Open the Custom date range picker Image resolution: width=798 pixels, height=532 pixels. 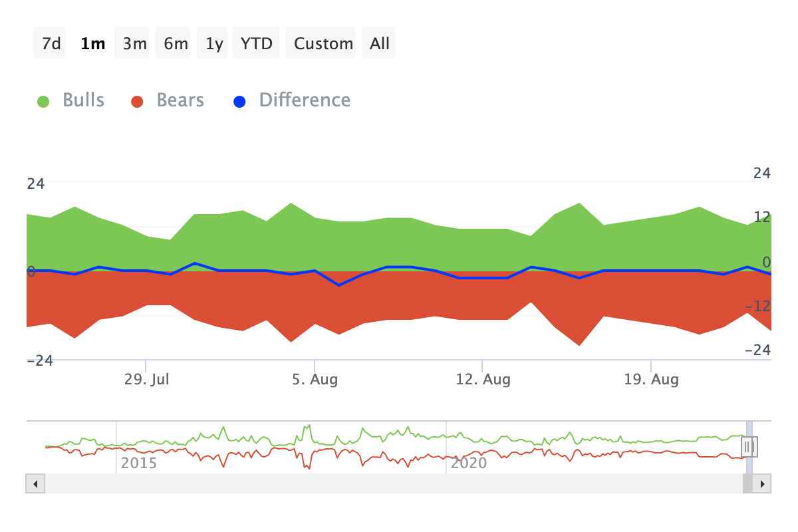[323, 44]
